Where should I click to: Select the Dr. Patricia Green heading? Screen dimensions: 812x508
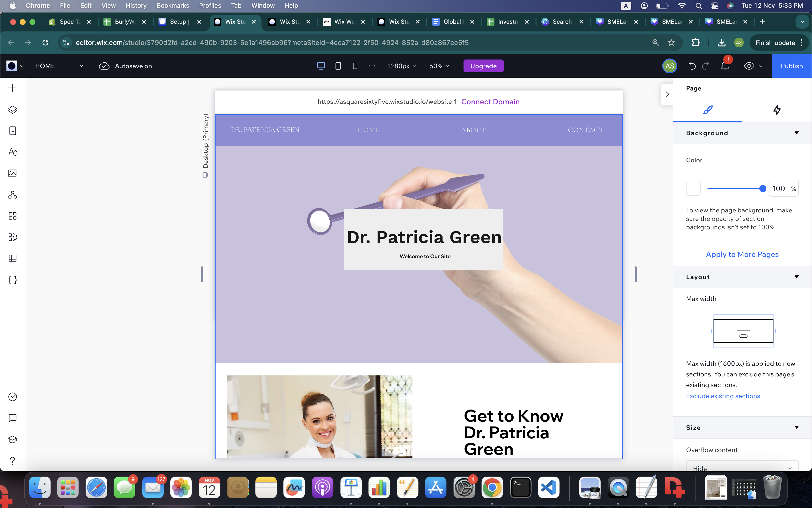(424, 237)
